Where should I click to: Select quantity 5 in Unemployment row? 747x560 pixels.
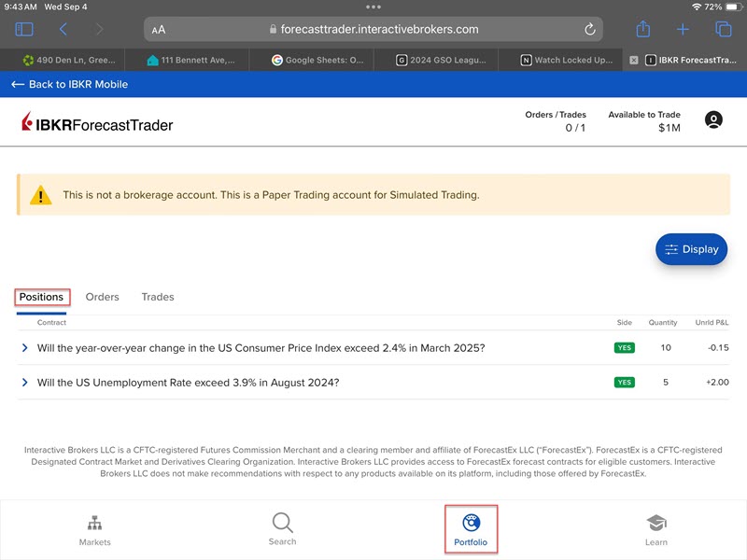[x=666, y=382]
